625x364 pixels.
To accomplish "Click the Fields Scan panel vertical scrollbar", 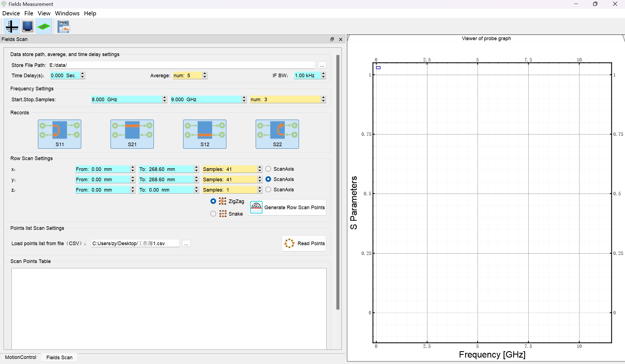I will click(338, 182).
